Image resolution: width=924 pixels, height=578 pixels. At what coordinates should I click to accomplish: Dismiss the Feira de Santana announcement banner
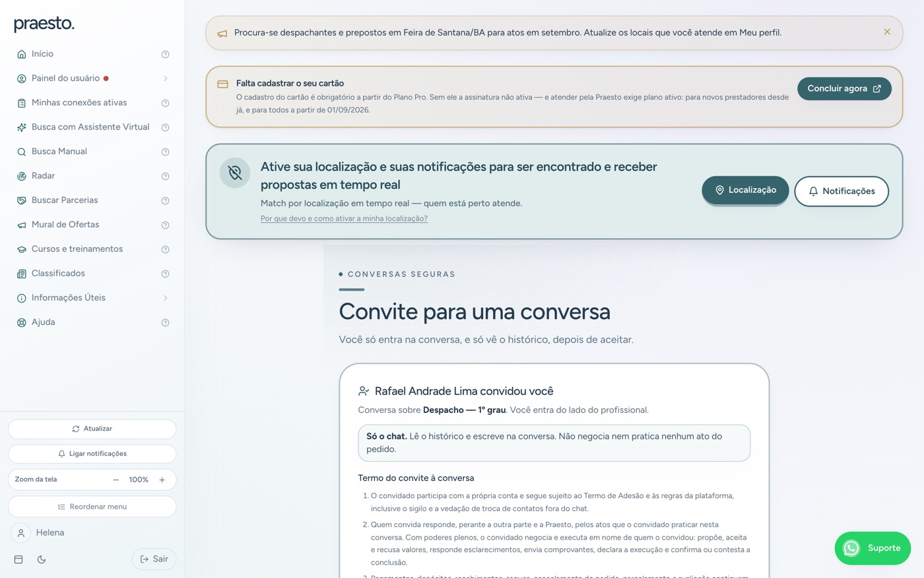click(x=887, y=32)
